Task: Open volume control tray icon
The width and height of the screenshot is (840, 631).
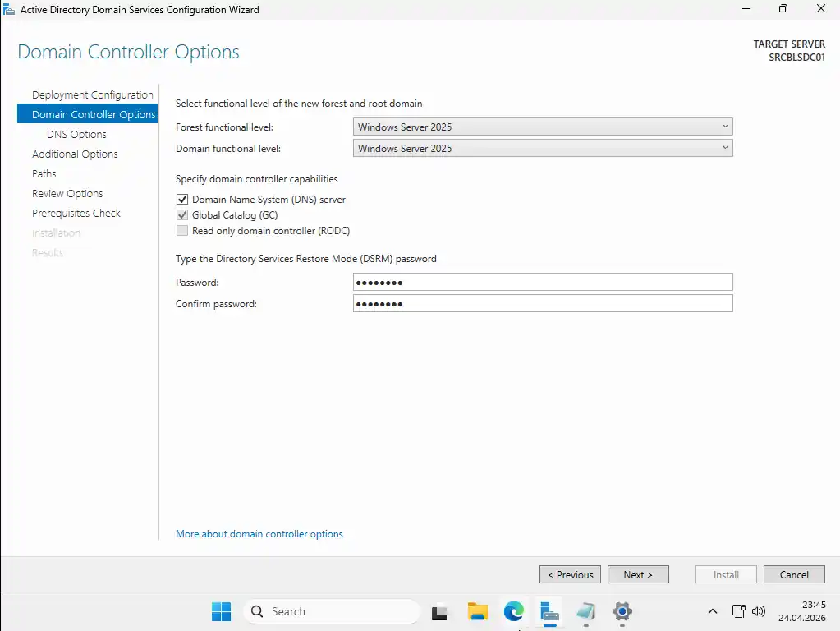Action: (x=759, y=611)
